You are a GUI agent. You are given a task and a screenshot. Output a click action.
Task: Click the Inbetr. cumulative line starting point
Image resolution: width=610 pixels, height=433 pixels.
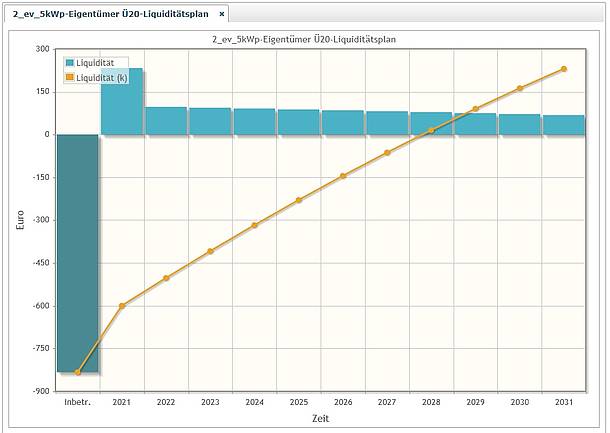click(78, 372)
